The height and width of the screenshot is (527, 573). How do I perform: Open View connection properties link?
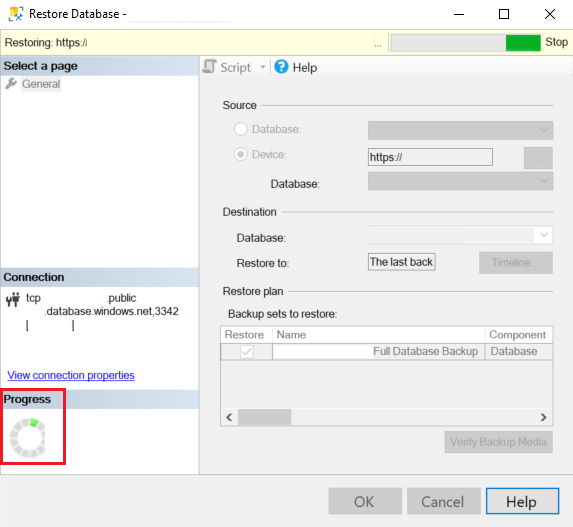pyautogui.click(x=71, y=375)
